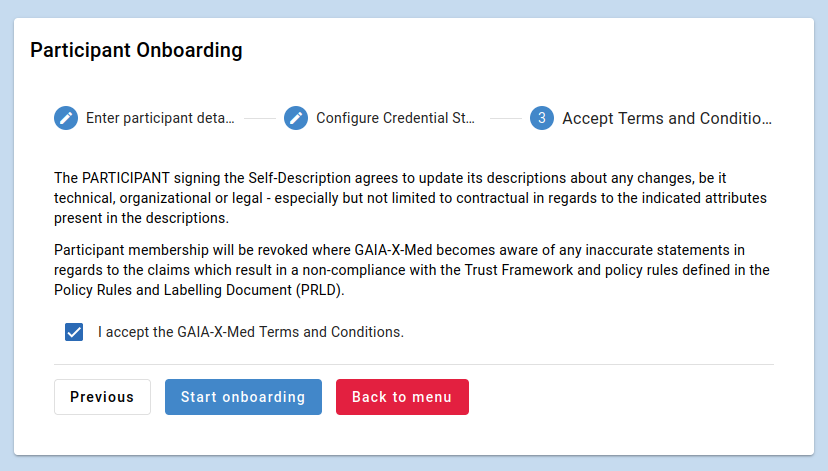Click the Participant Onboarding heading
Image resolution: width=828 pixels, height=471 pixels.
(136, 50)
